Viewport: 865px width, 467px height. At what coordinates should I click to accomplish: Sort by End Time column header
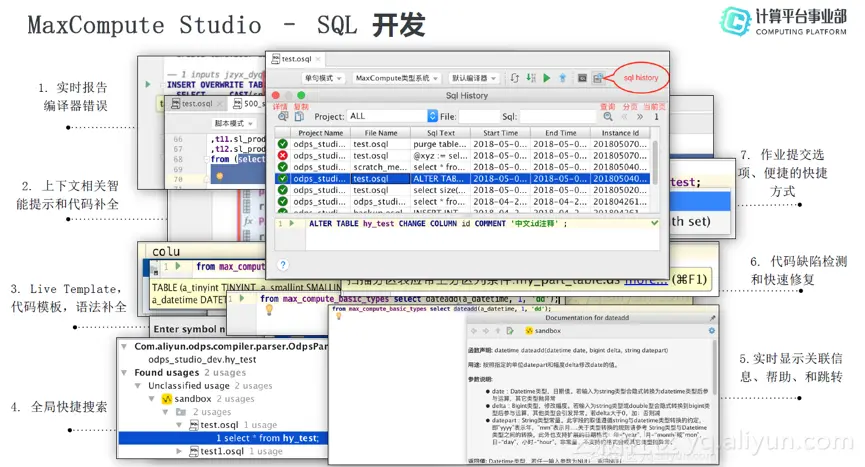click(560, 133)
